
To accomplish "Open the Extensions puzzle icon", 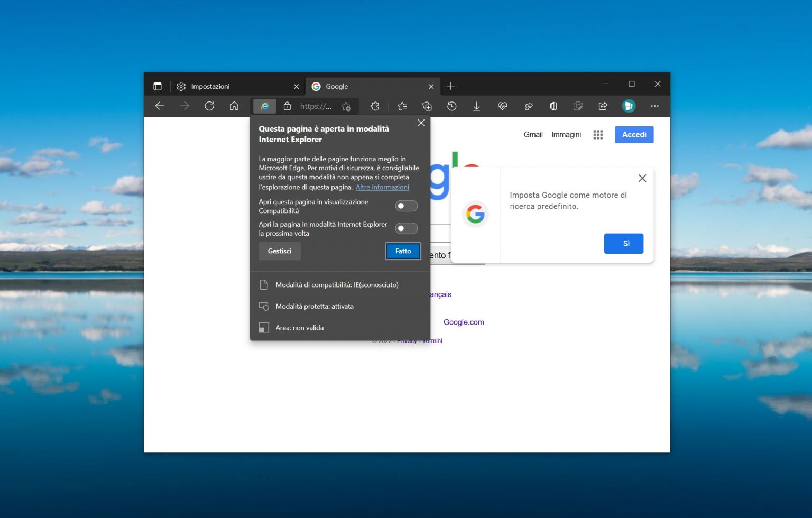I will pos(375,106).
